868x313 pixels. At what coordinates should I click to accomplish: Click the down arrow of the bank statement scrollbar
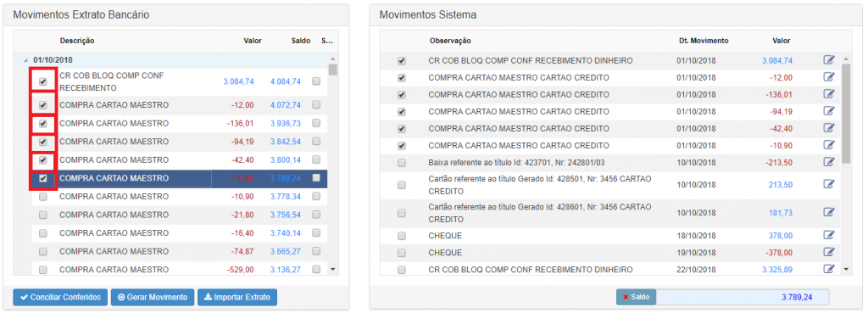tap(332, 269)
